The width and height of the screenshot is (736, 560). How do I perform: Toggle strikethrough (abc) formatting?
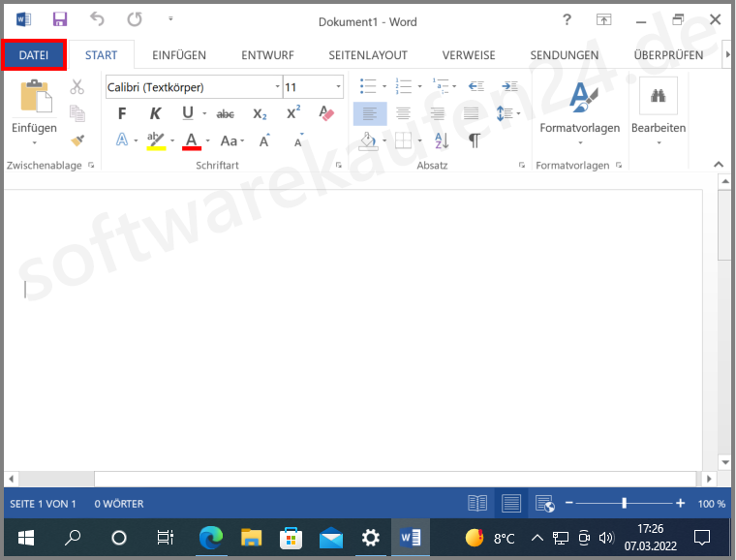pyautogui.click(x=226, y=114)
